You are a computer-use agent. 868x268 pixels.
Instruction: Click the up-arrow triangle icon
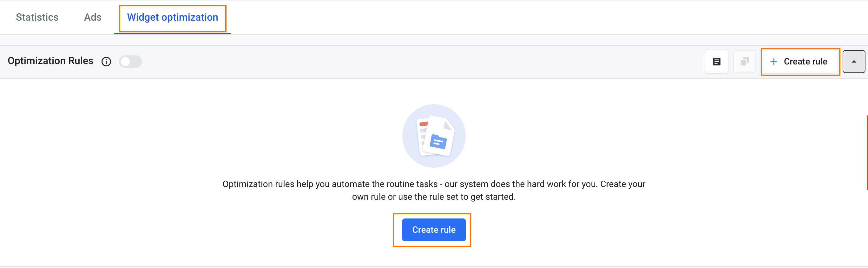[x=853, y=62]
